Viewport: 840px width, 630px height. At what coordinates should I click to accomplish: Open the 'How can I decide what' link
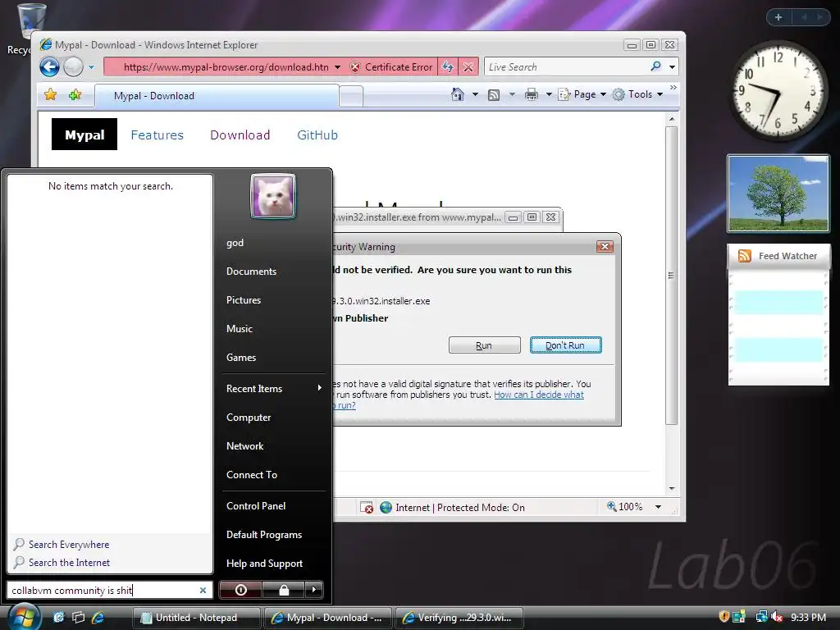538,395
